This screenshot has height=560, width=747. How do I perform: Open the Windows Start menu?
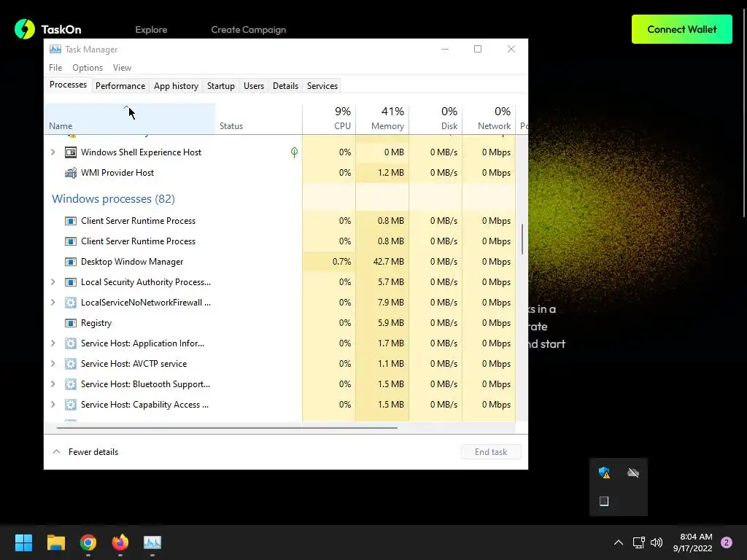pos(23,542)
